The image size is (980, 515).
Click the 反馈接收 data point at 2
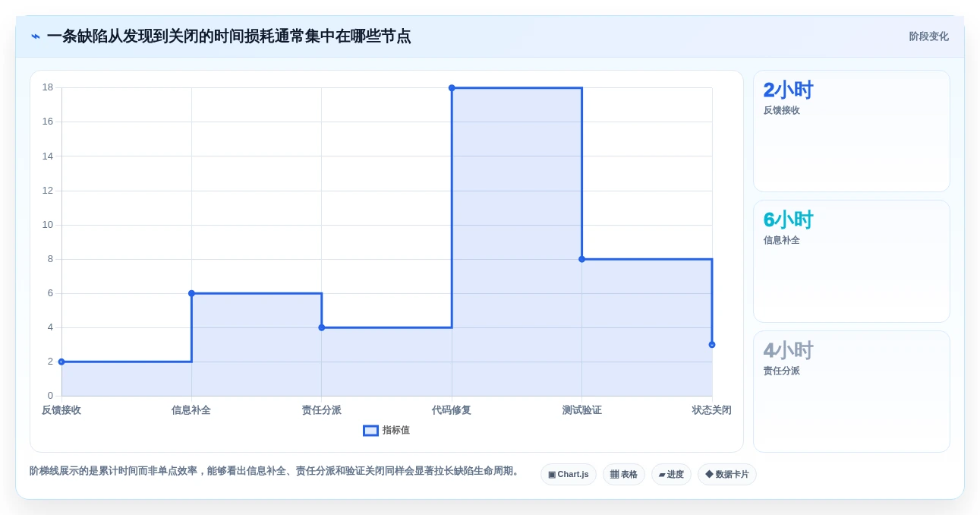tap(61, 362)
